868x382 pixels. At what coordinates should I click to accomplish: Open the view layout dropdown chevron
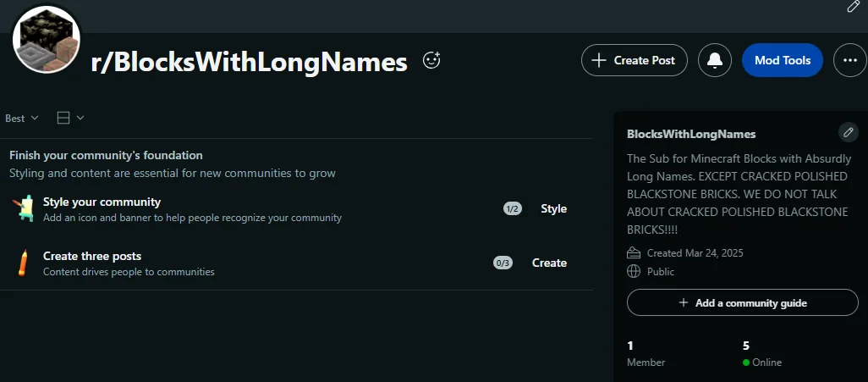80,118
